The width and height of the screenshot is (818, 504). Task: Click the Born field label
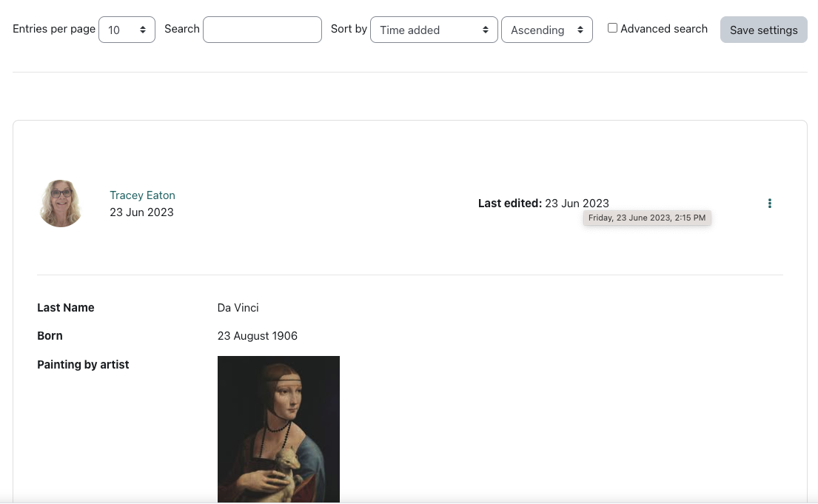(50, 336)
